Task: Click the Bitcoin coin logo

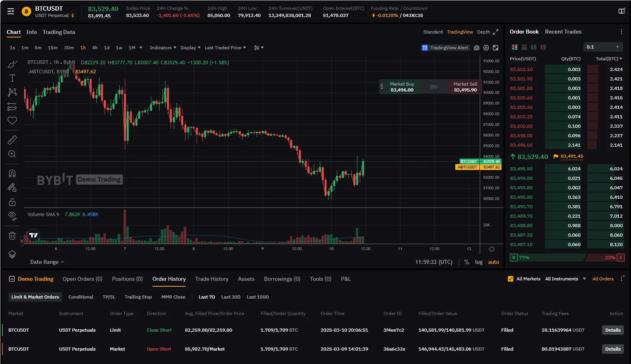Action: coord(26,12)
